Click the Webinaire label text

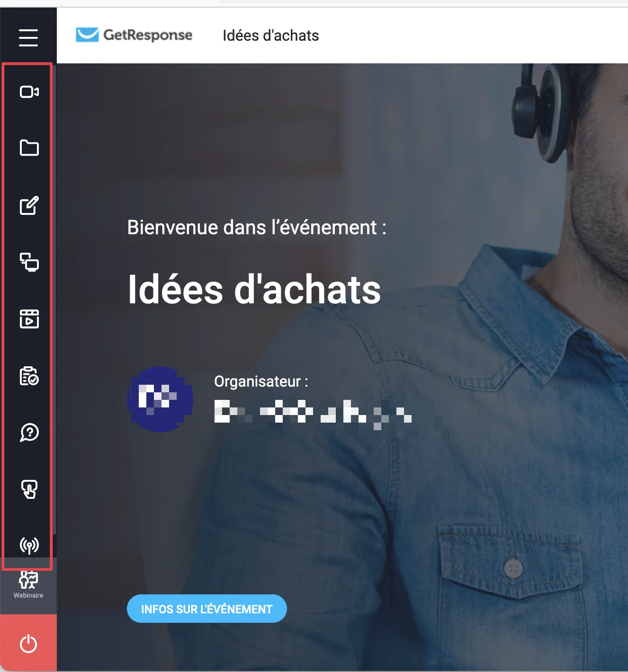coord(28,595)
